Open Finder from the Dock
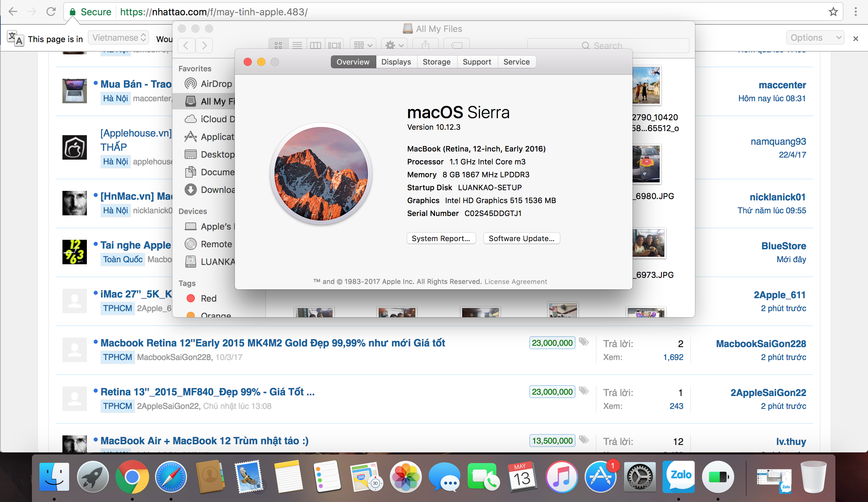This screenshot has height=502, width=868. pos(54,477)
